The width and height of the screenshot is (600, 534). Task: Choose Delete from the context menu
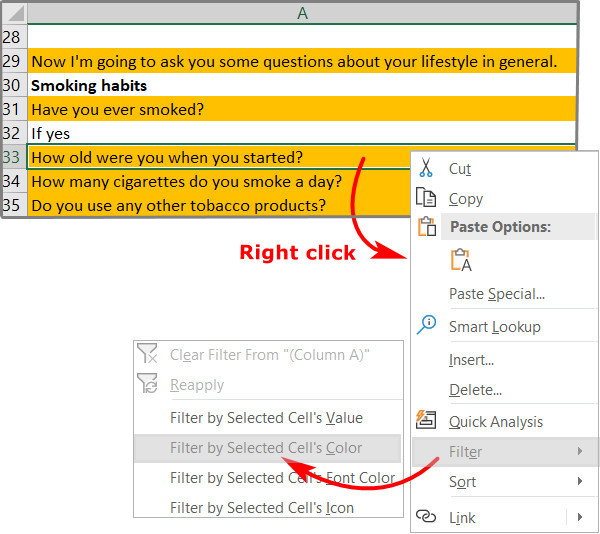(475, 390)
